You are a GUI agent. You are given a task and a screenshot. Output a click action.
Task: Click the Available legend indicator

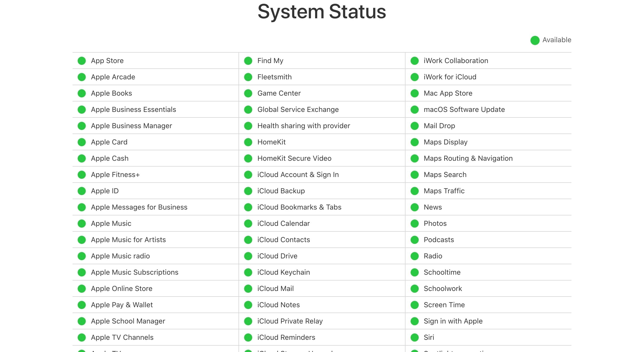[x=534, y=40]
